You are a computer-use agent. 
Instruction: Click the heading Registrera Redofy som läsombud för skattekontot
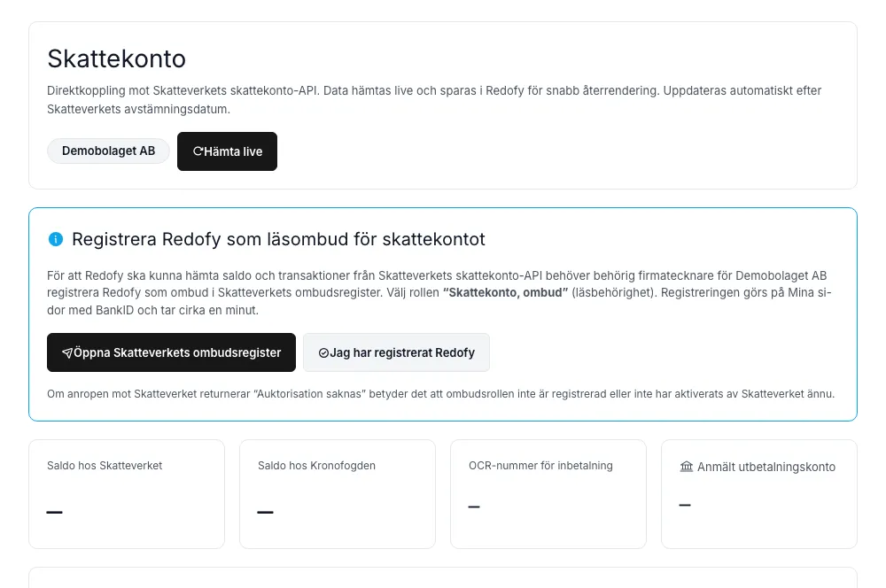coord(278,239)
